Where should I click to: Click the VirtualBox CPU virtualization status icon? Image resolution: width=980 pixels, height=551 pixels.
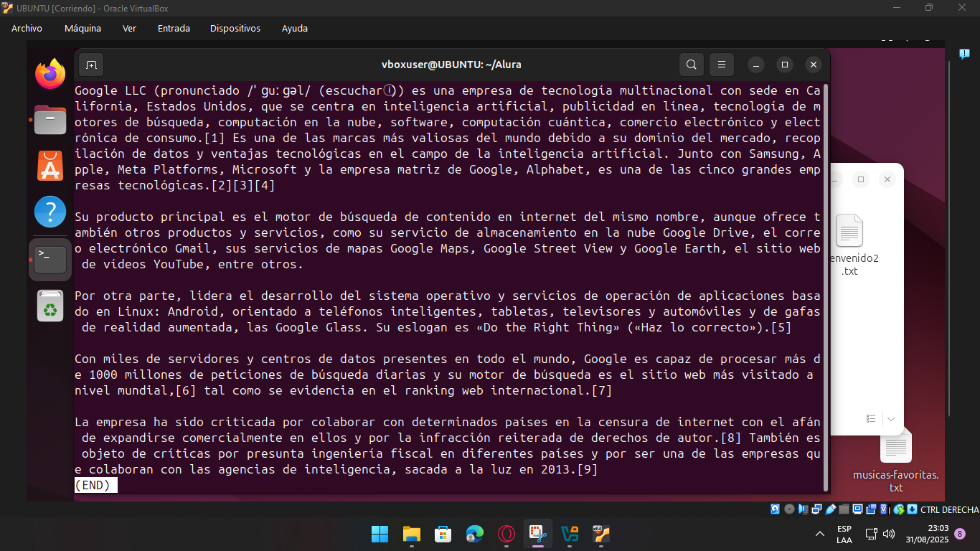tap(885, 509)
